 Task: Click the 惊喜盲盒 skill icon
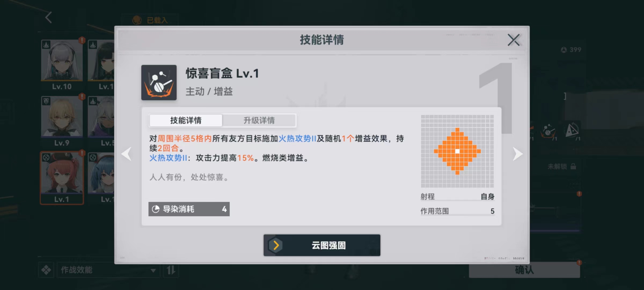159,82
